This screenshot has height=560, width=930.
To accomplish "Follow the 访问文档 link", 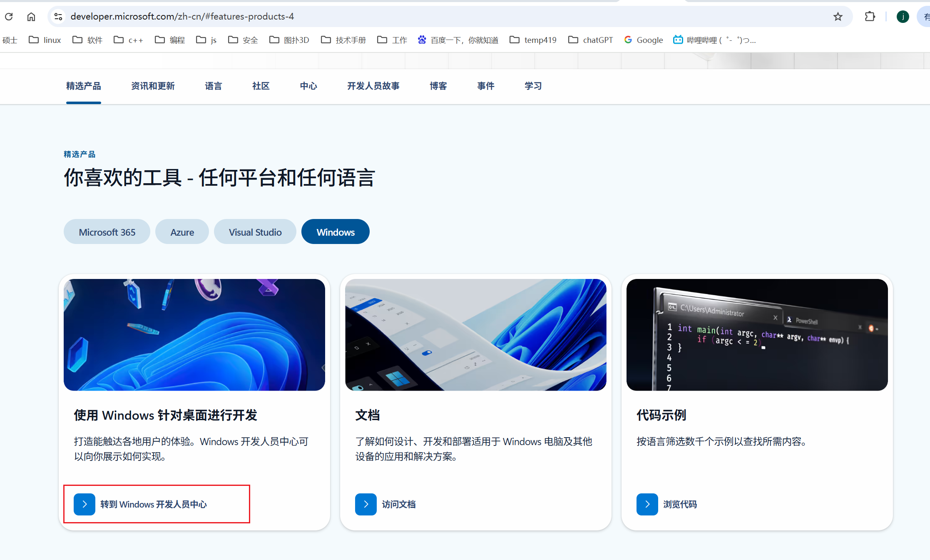I will click(x=399, y=505).
